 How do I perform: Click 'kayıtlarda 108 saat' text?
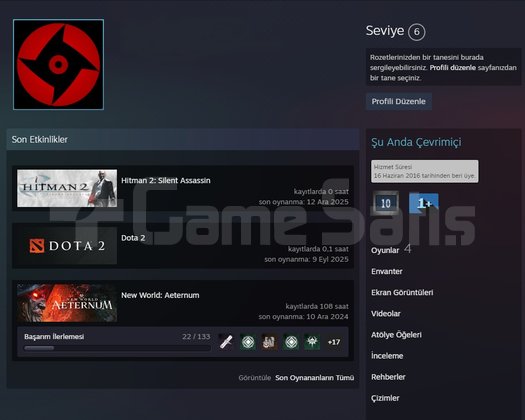tap(317, 306)
